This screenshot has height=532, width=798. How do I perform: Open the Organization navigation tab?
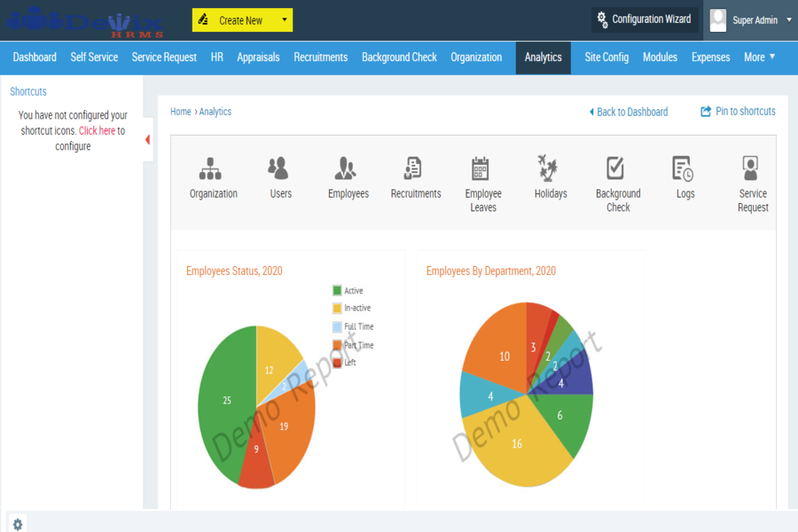[476, 58]
